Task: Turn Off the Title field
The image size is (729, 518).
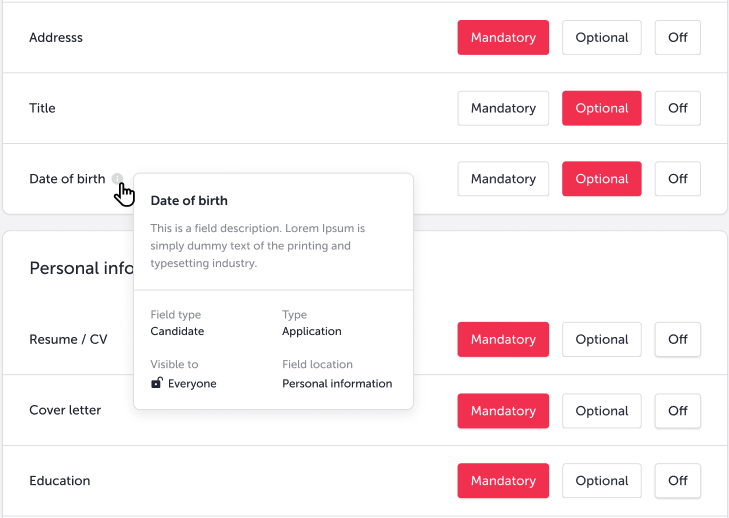Action: point(677,108)
